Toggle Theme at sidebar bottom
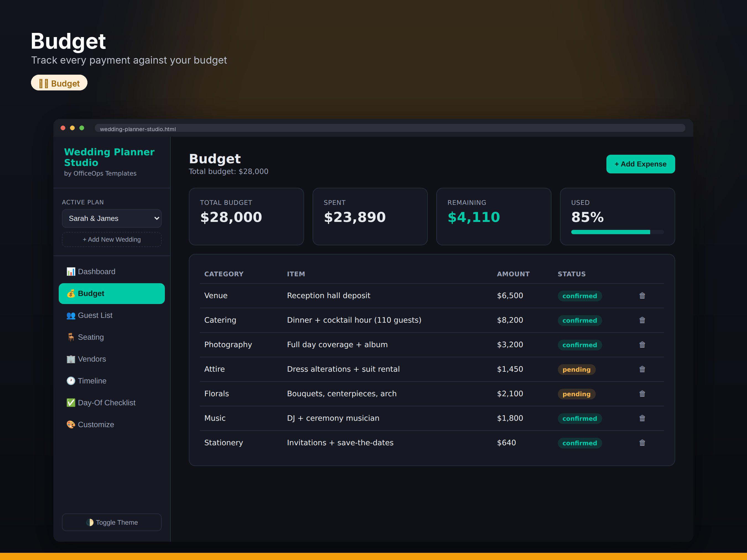Viewport: 747px width, 560px height. pos(112,522)
